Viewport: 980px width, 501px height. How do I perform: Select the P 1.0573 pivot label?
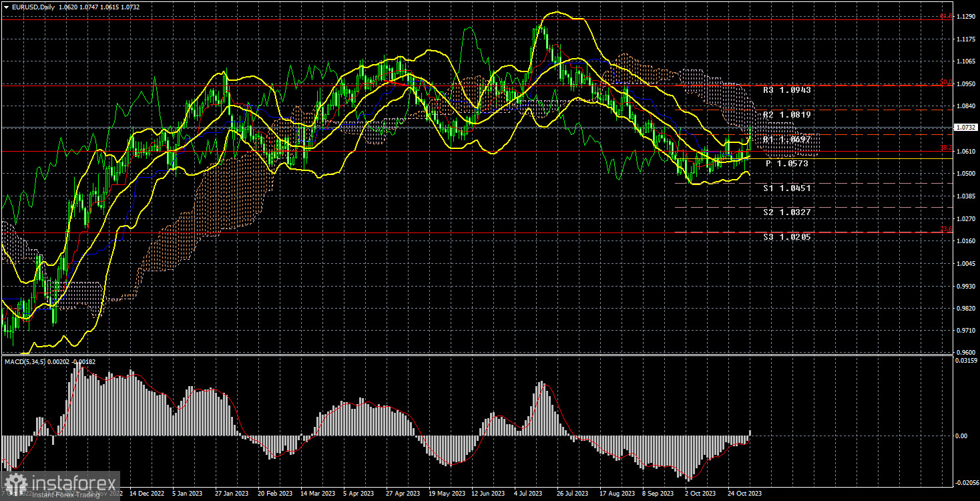click(788, 164)
